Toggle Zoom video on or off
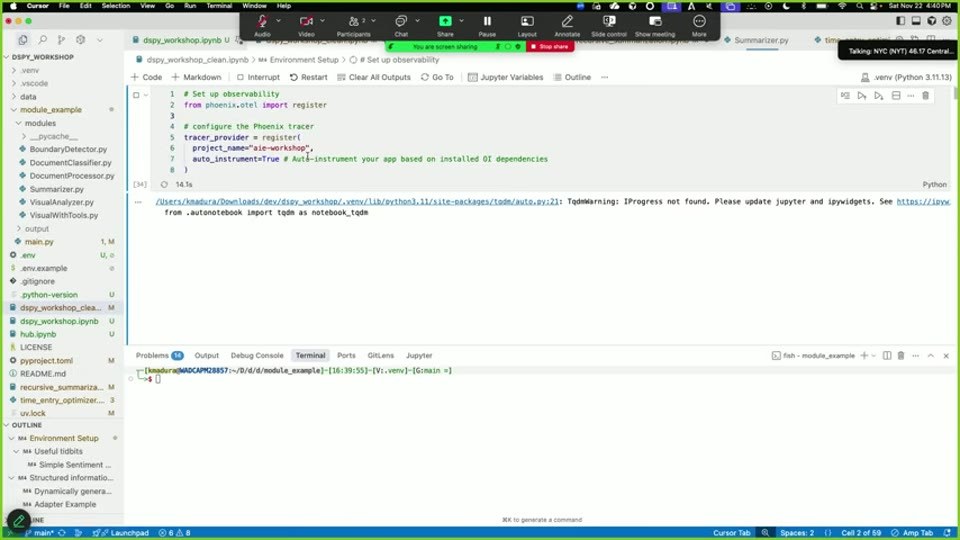Screen dimensions: 960x540 coord(306,25)
